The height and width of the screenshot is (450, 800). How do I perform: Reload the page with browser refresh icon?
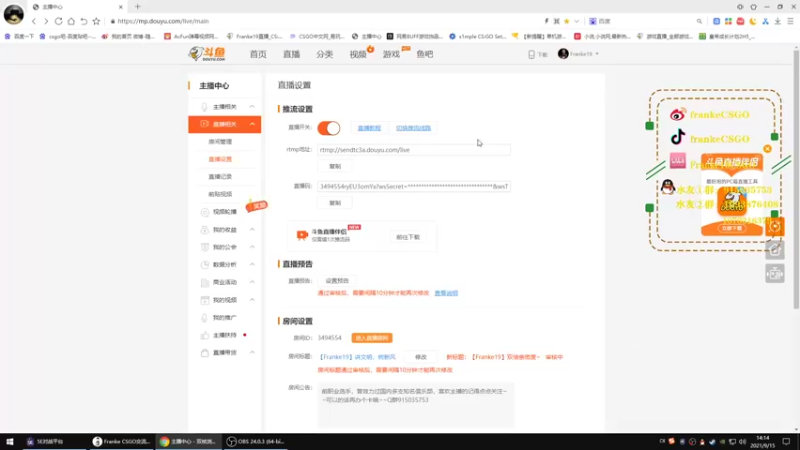(x=58, y=21)
